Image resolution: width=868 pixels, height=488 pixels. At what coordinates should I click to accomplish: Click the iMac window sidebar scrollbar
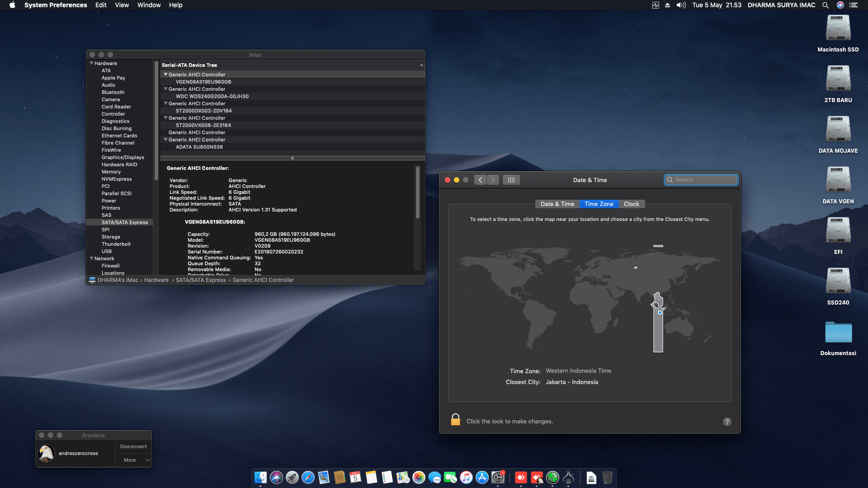click(156, 120)
